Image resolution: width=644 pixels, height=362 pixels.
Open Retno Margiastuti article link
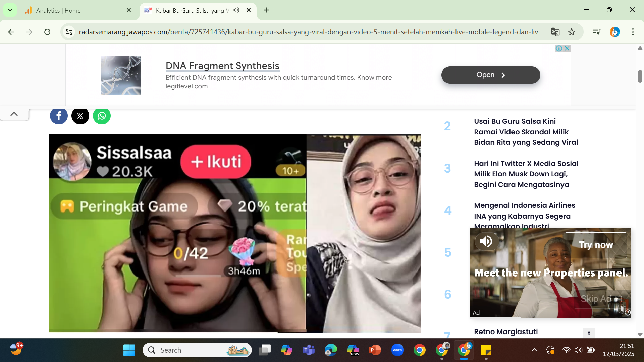point(506,332)
